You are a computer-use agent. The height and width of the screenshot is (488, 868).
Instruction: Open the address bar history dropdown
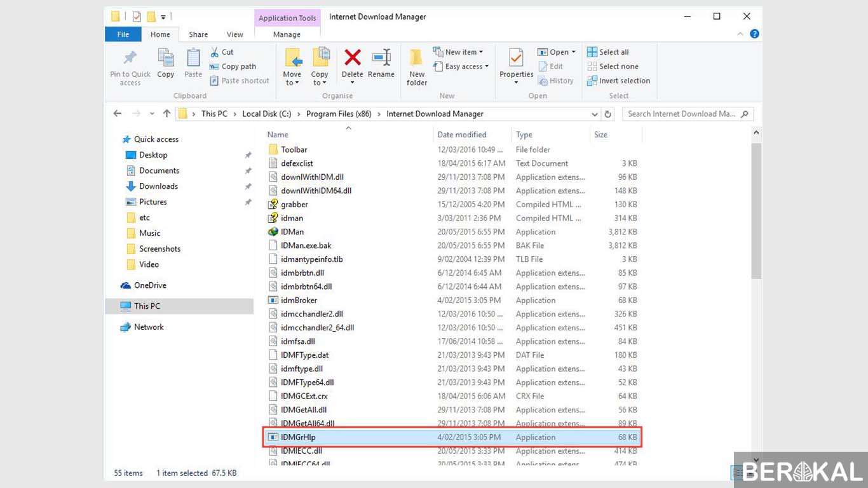click(595, 114)
